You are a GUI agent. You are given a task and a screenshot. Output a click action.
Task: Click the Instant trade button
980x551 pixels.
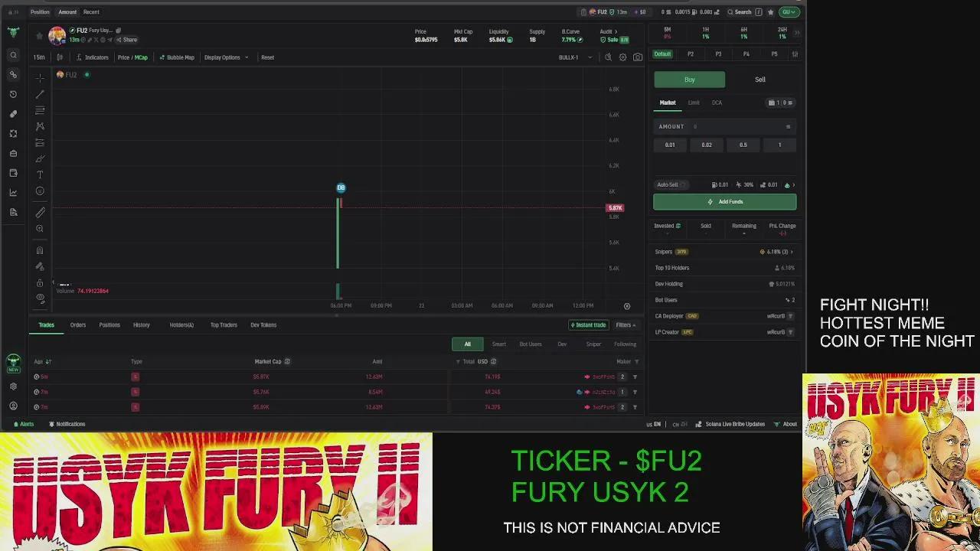click(x=588, y=325)
